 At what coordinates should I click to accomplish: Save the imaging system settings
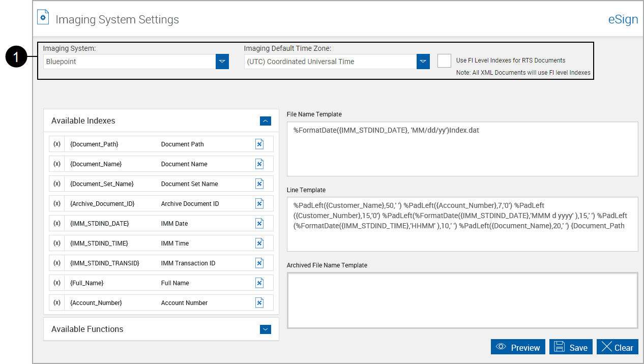pos(571,347)
